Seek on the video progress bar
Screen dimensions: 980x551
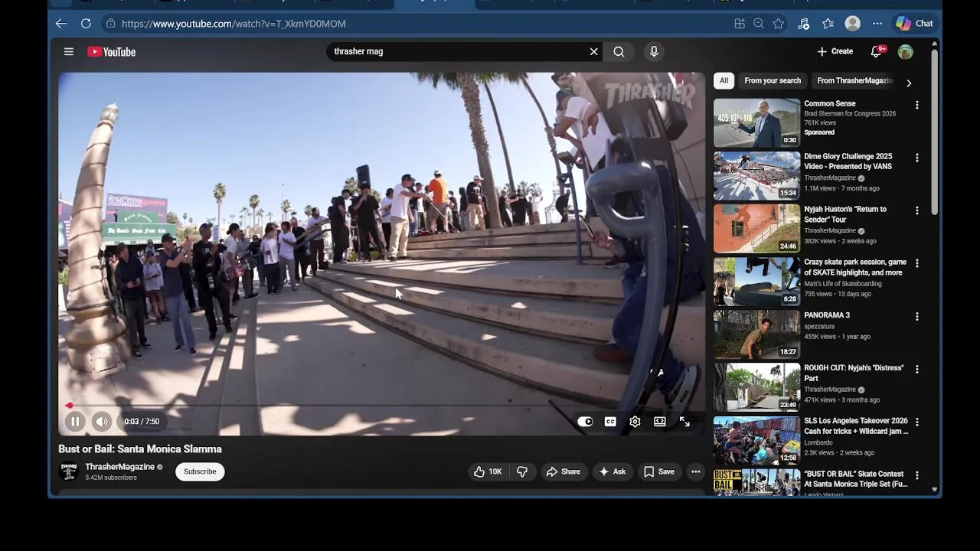(381, 406)
